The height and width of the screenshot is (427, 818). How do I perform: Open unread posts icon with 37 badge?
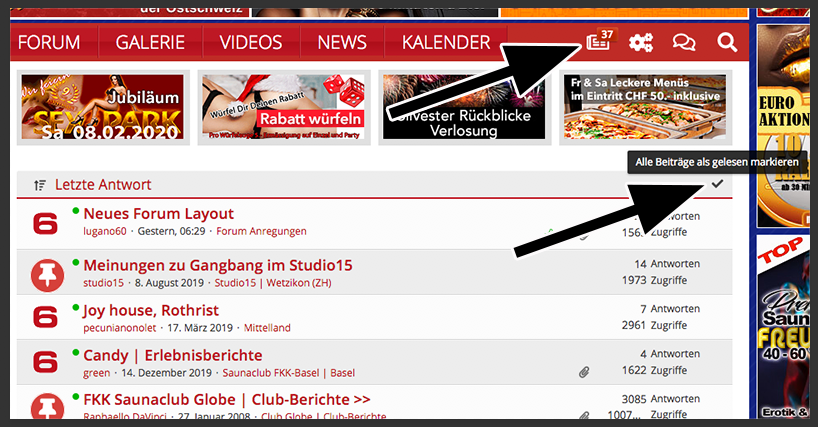coord(598,42)
